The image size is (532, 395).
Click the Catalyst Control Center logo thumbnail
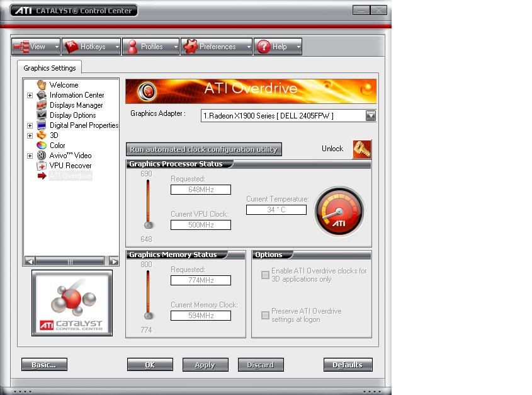pyautogui.click(x=72, y=303)
